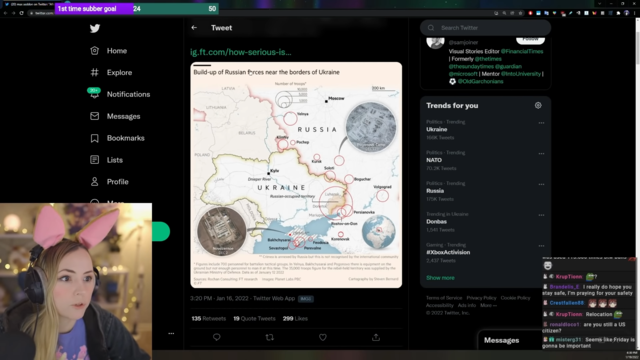Expand the Messages drawer

tap(510, 340)
